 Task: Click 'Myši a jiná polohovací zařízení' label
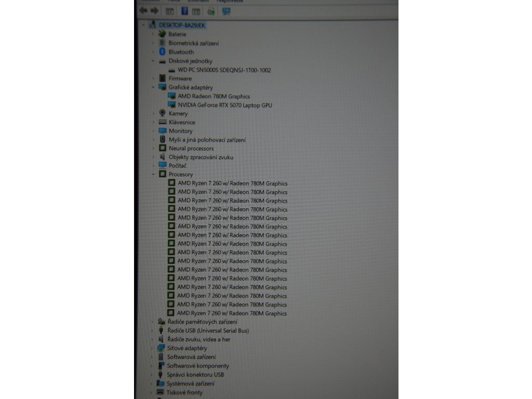click(x=207, y=139)
